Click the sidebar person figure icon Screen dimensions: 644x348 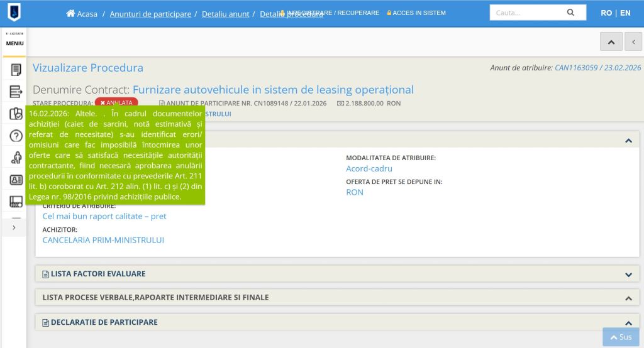click(16, 158)
